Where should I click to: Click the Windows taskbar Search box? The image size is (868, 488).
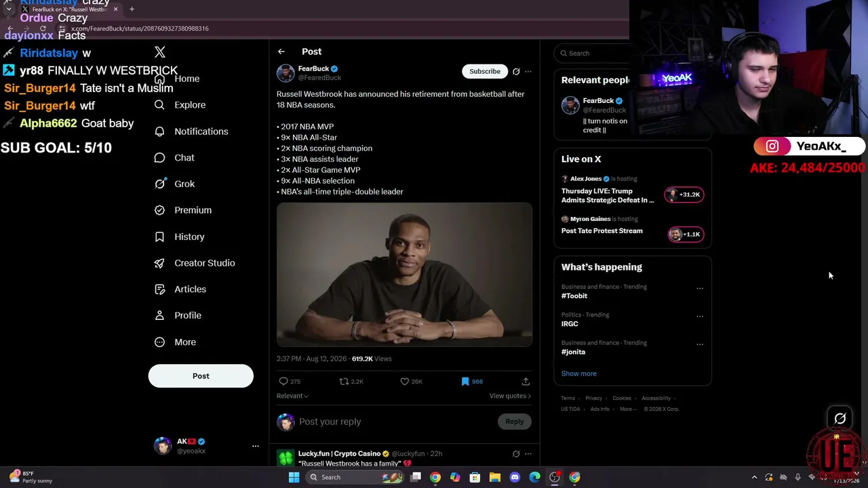(x=355, y=477)
